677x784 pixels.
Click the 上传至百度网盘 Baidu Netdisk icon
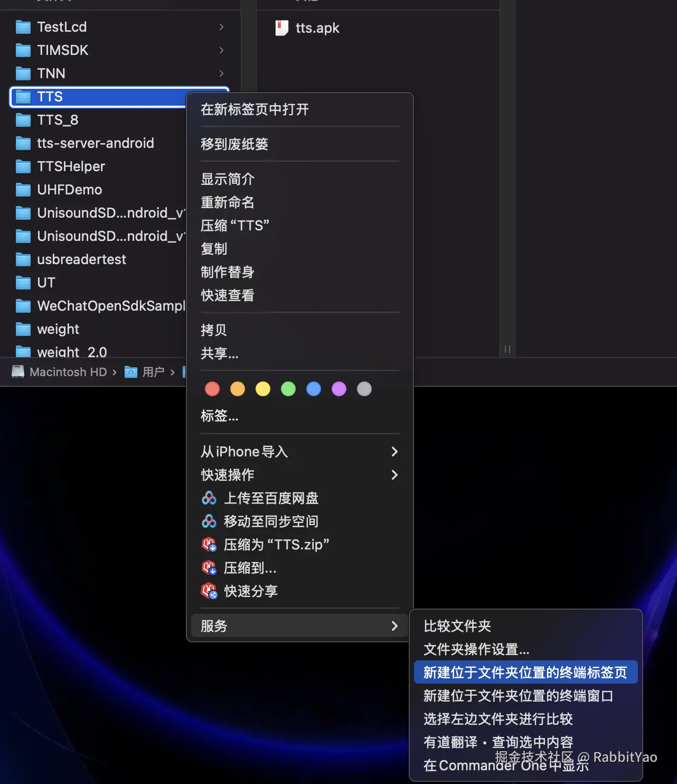pyautogui.click(x=209, y=498)
